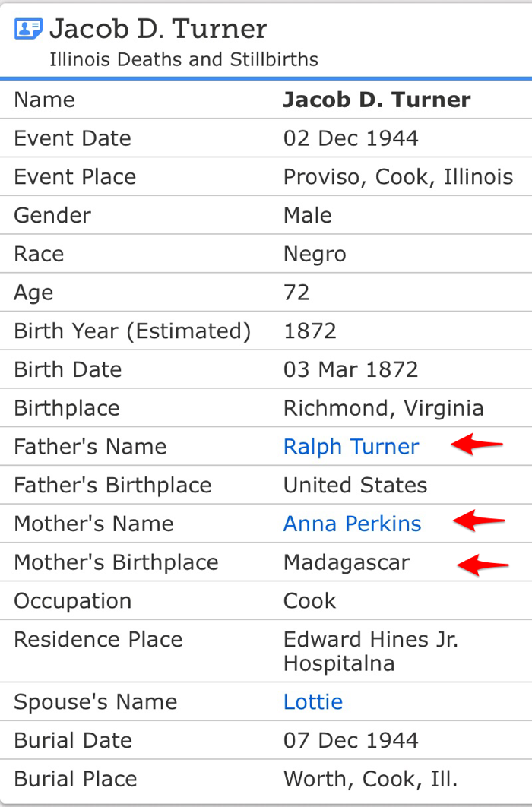Open the Ralph Turner father link

[350, 446]
